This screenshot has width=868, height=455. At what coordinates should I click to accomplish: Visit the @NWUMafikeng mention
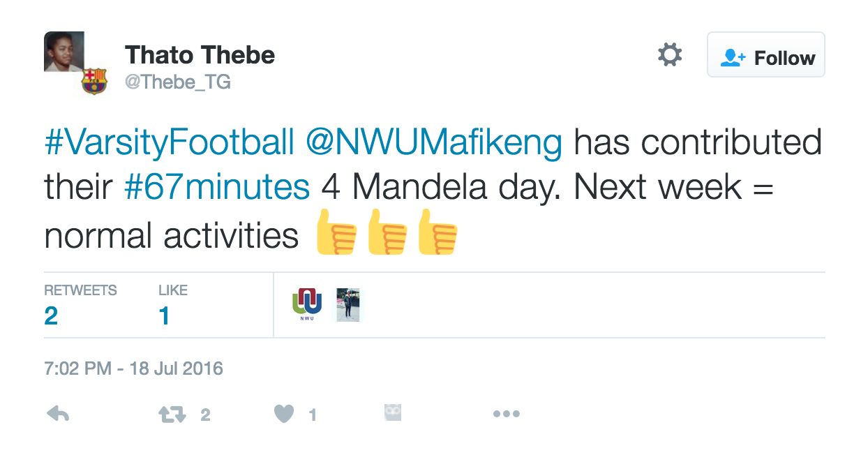pyautogui.click(x=434, y=142)
